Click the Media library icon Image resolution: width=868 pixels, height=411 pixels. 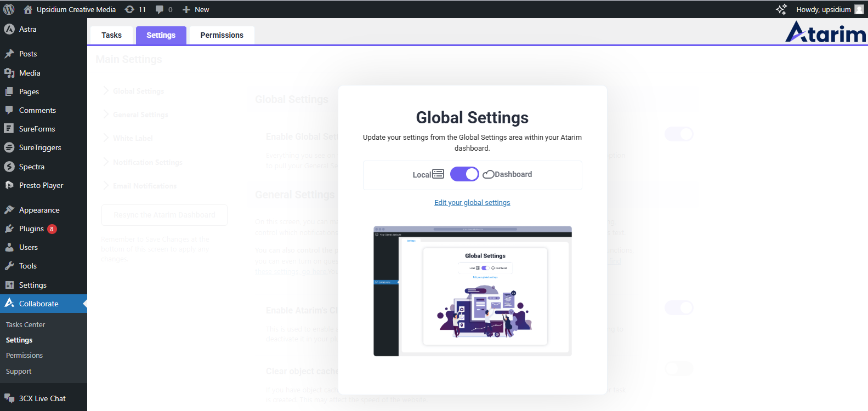pos(9,73)
